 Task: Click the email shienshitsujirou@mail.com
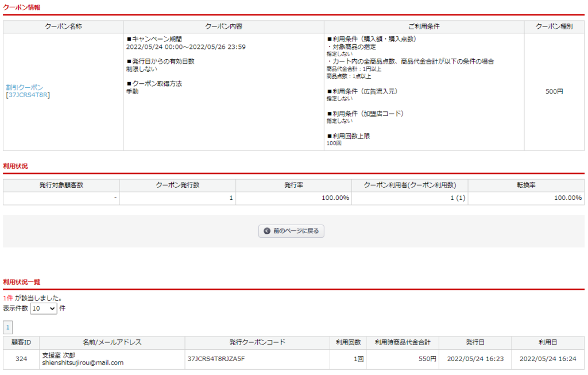point(83,363)
